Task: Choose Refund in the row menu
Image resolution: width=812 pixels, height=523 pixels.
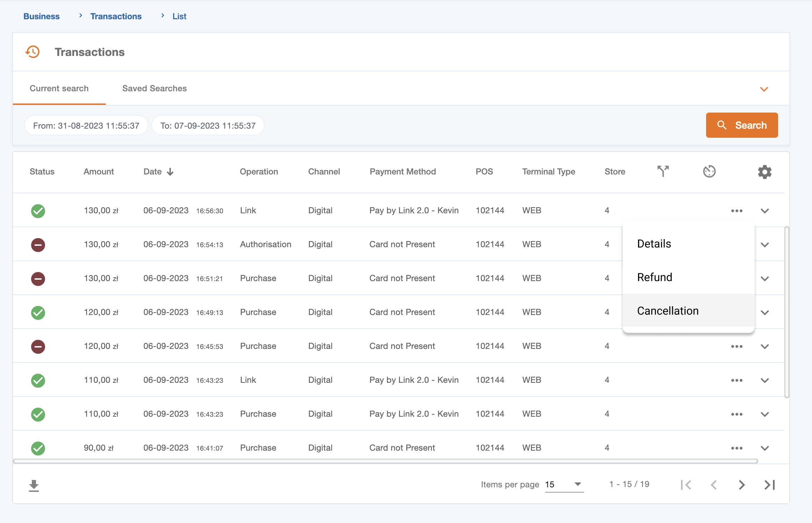Action: click(654, 277)
